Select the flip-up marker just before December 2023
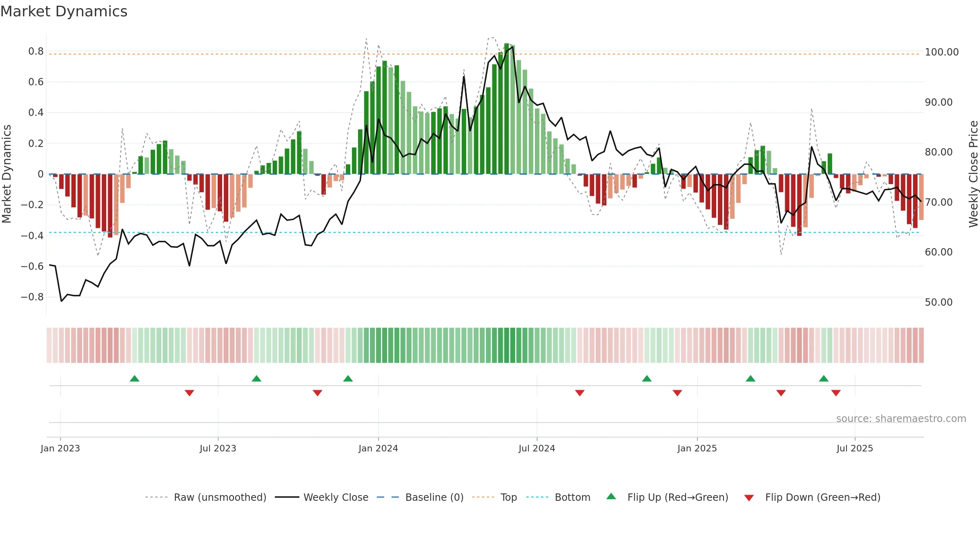The height and width of the screenshot is (551, 980). click(348, 378)
